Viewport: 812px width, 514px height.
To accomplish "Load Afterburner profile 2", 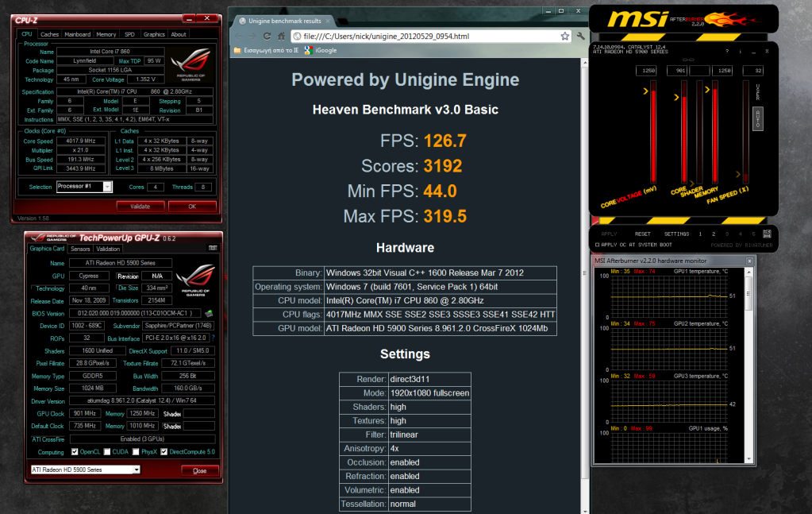I will (x=714, y=234).
